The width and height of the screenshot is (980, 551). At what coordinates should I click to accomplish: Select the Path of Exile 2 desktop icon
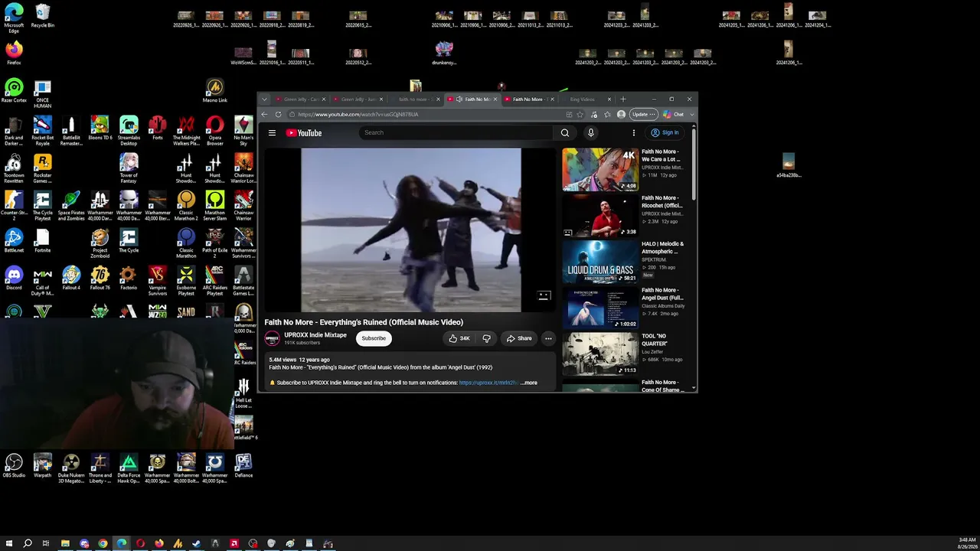tap(215, 244)
